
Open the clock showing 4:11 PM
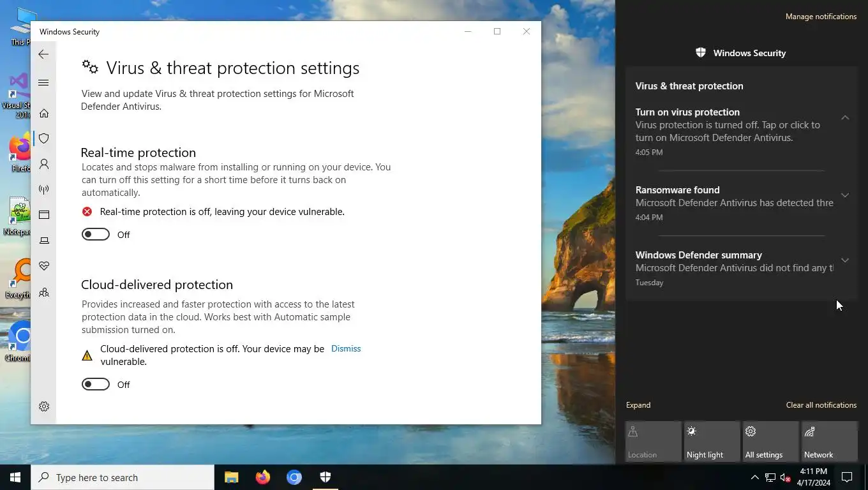pos(813,477)
